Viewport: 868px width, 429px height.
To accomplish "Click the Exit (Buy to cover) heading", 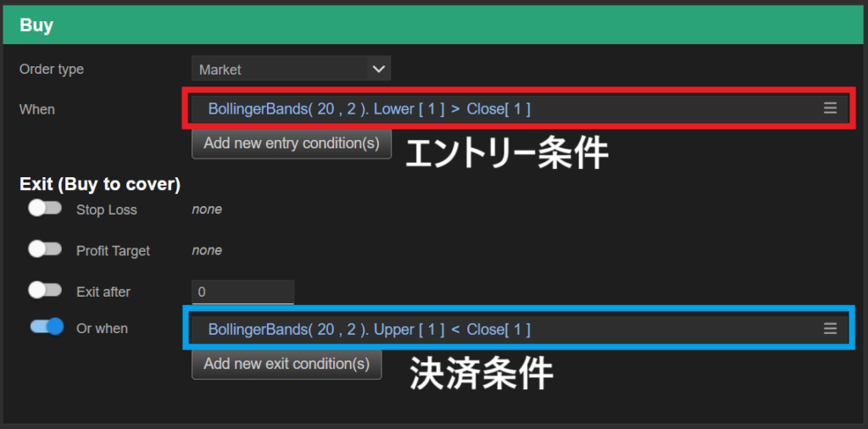I will pyautogui.click(x=100, y=184).
